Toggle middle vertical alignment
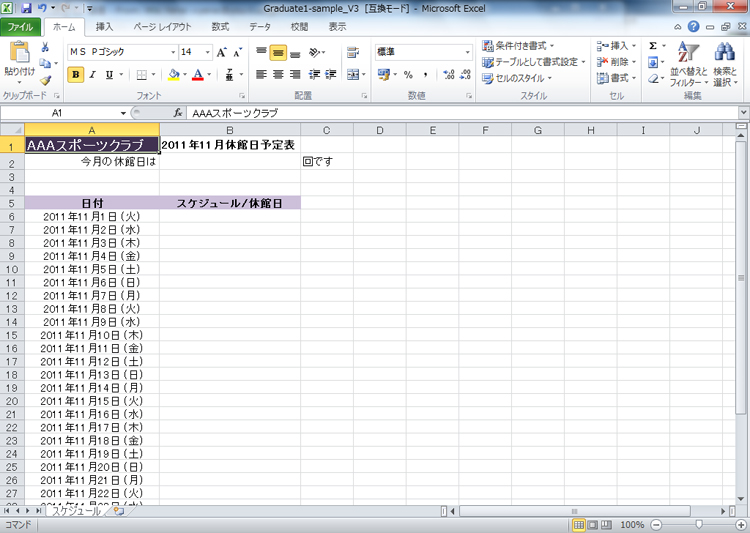750x533 pixels. coord(278,52)
